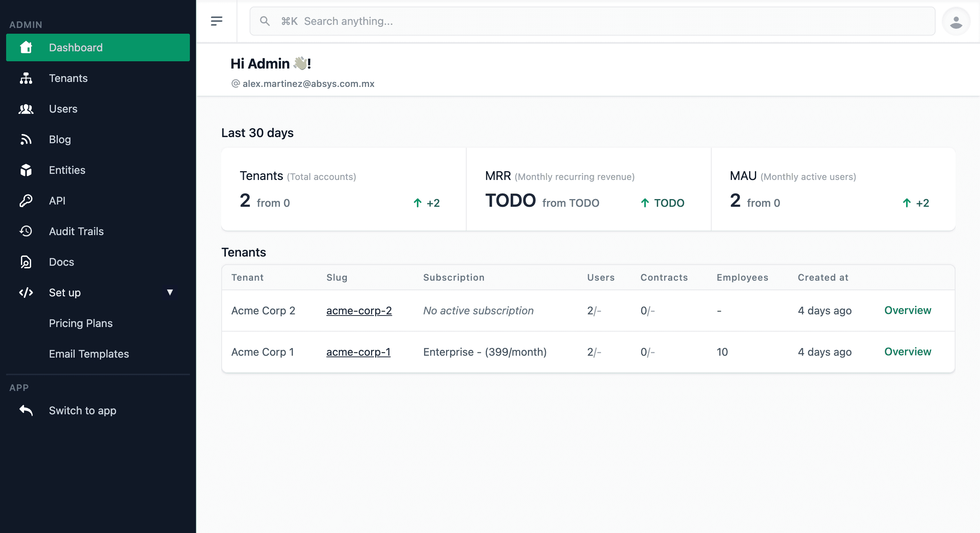Select API in the sidebar
Screen dimensions: 980x533
point(98,201)
